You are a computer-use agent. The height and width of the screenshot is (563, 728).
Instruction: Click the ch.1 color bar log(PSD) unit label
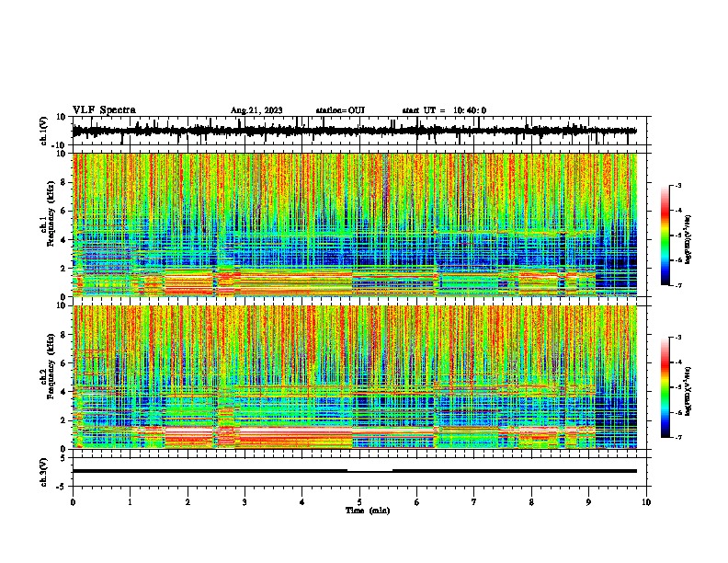tap(688, 239)
